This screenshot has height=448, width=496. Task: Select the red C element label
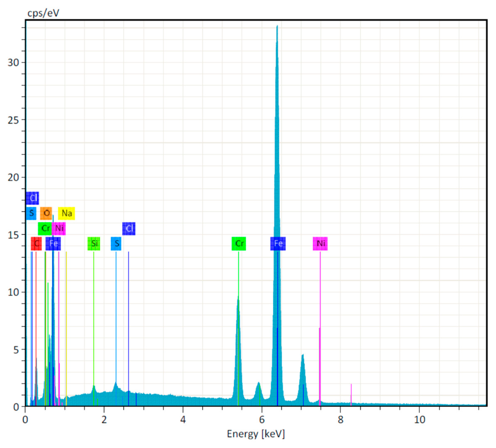(36, 244)
